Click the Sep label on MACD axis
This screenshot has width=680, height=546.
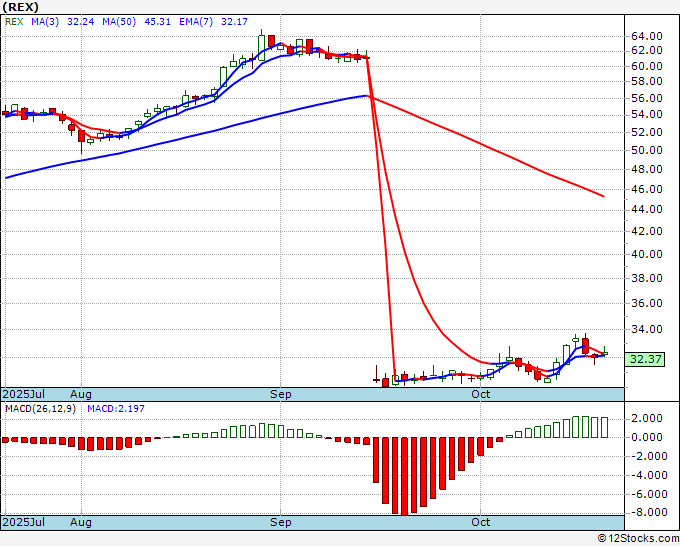[281, 522]
